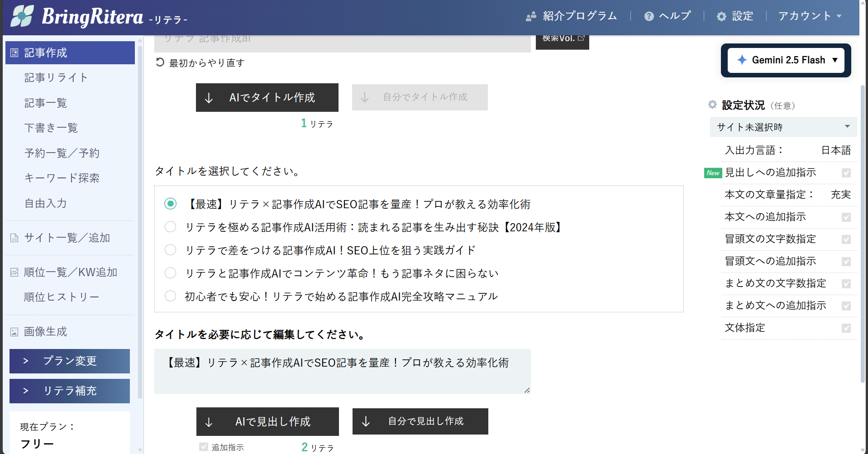
Task: Open the Gemini 2.5 Flash model dropdown
Action: (x=786, y=60)
